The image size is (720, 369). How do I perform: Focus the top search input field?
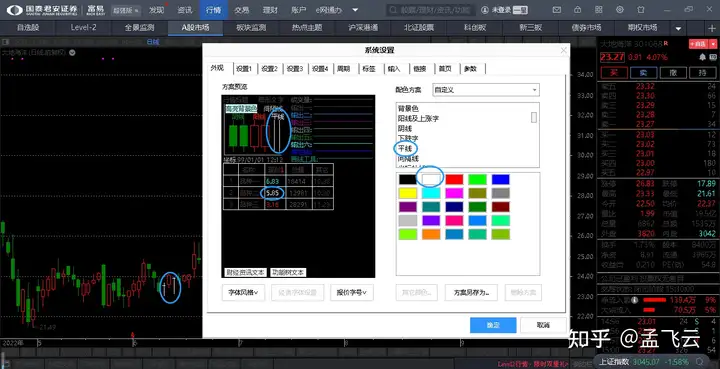pos(430,10)
